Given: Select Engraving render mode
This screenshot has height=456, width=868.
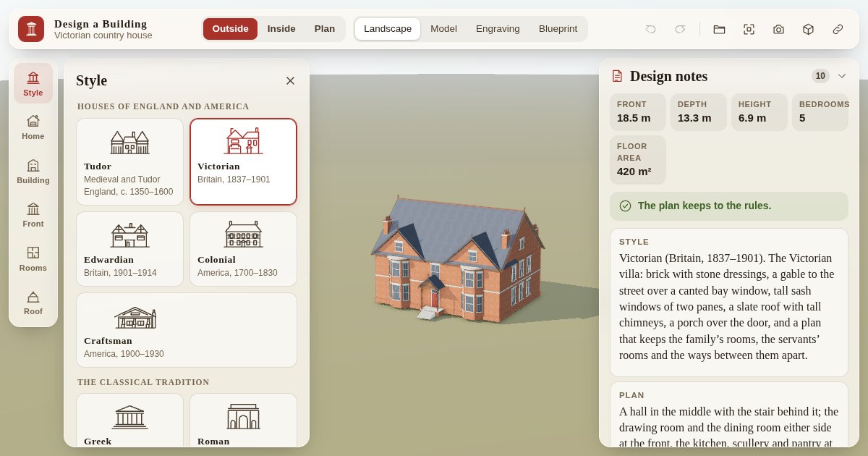Looking at the screenshot, I should (x=498, y=29).
